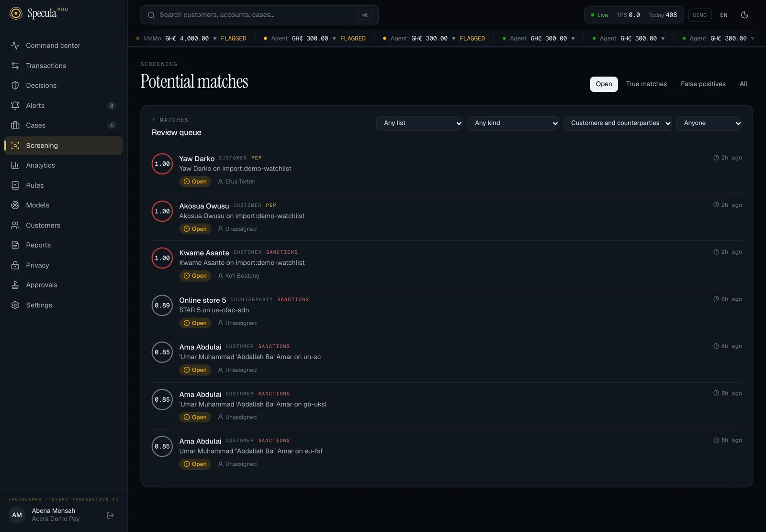Screen dimensions: 766x532
Task: Click the 0.85 score for the un-sc match
Action: point(162,352)
